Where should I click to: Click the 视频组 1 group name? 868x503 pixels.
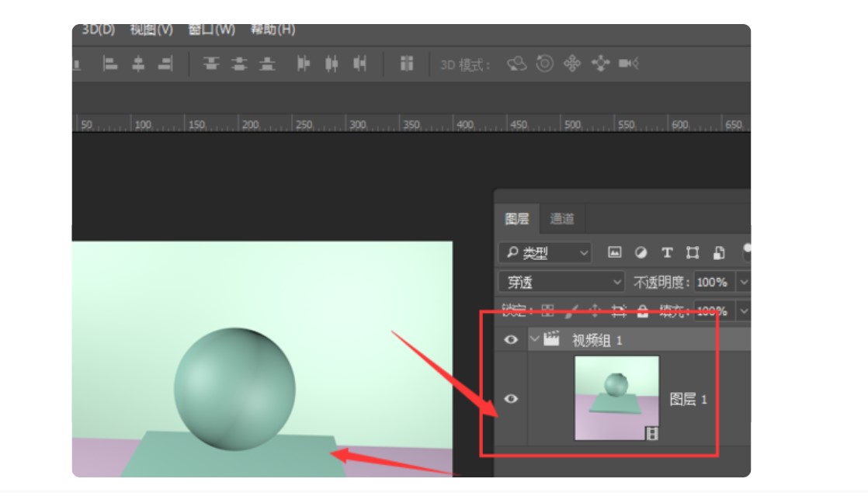click(597, 340)
